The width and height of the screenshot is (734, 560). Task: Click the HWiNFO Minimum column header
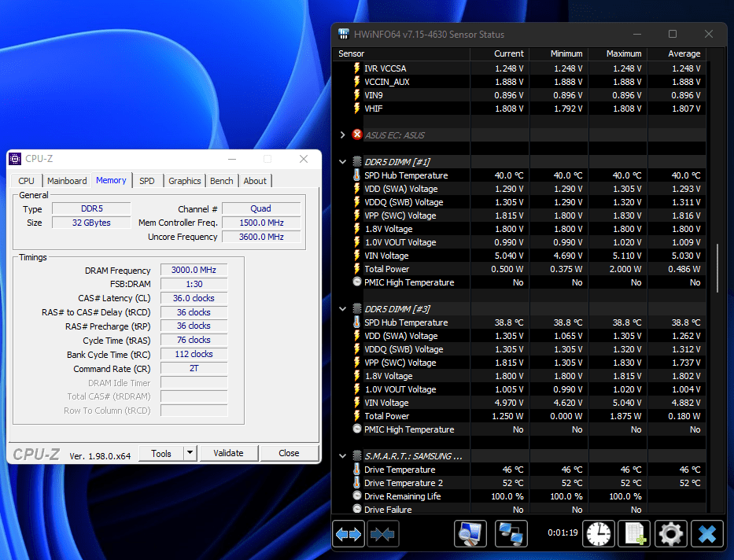pos(559,53)
